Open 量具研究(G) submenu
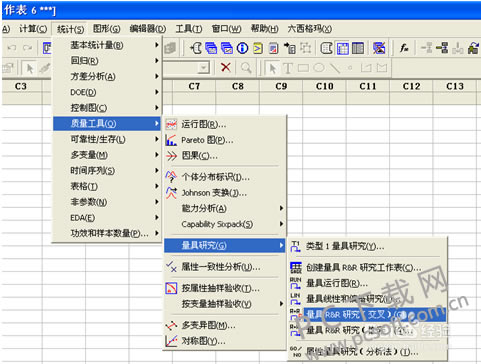481x364 pixels. tap(225, 245)
